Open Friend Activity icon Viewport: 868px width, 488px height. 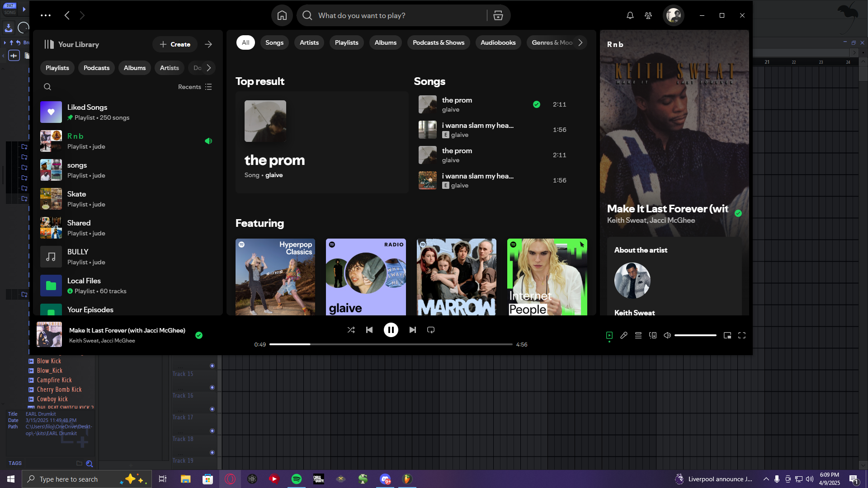648,15
